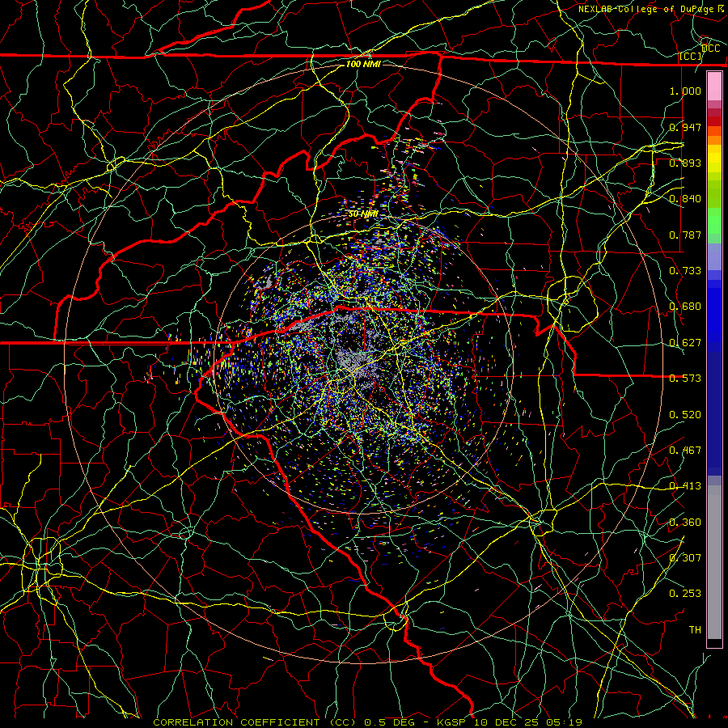This screenshot has width=728, height=728.
Task: Select the 1.000 legend value
Action: point(685,91)
